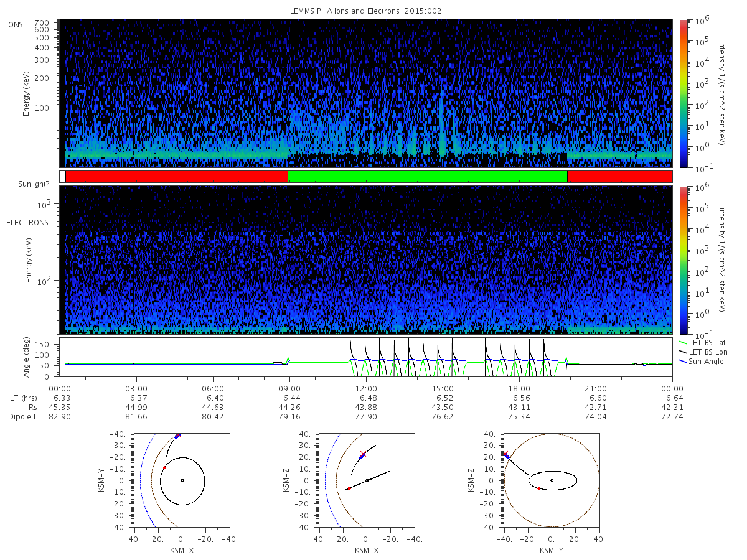Click the Rs value 43.88
The width and height of the screenshot is (747, 560).
click(366, 408)
